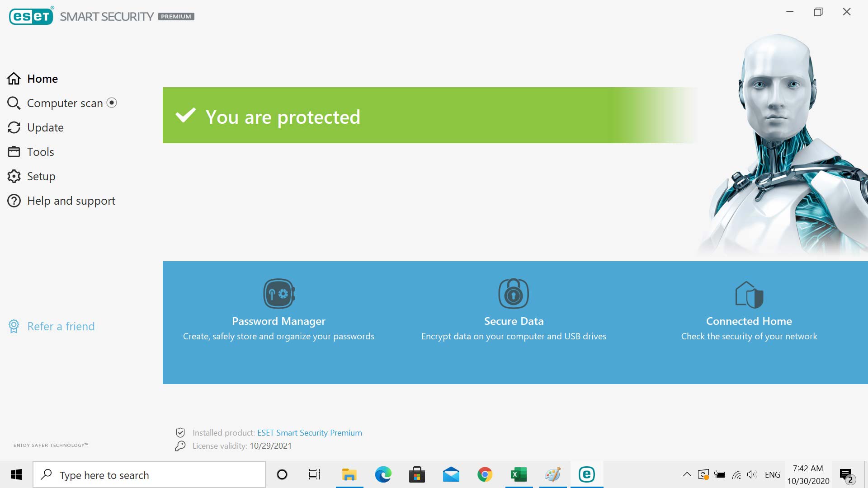Open Microsoft Store from taskbar
Screen dimensions: 868x488
click(x=417, y=474)
